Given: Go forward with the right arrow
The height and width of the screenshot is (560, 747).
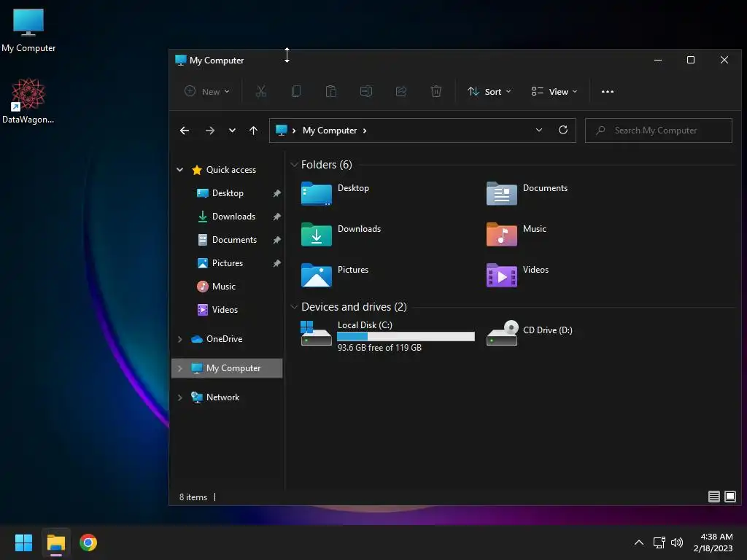Looking at the screenshot, I should [209, 131].
